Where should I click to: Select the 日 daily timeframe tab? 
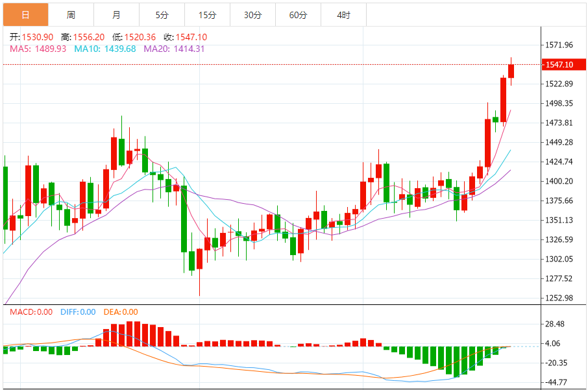tap(25, 15)
